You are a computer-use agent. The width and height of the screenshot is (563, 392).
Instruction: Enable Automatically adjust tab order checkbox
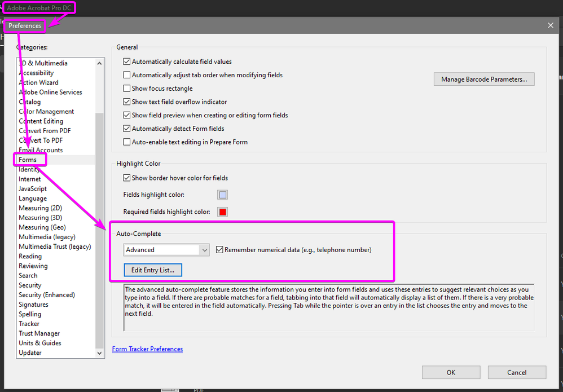point(127,75)
